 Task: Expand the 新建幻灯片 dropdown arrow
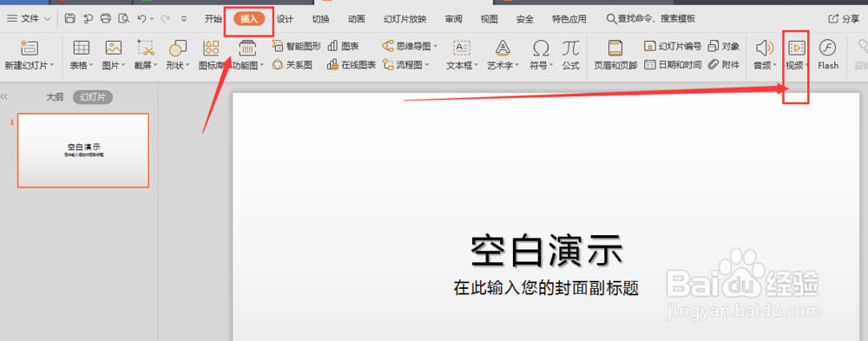coord(52,66)
